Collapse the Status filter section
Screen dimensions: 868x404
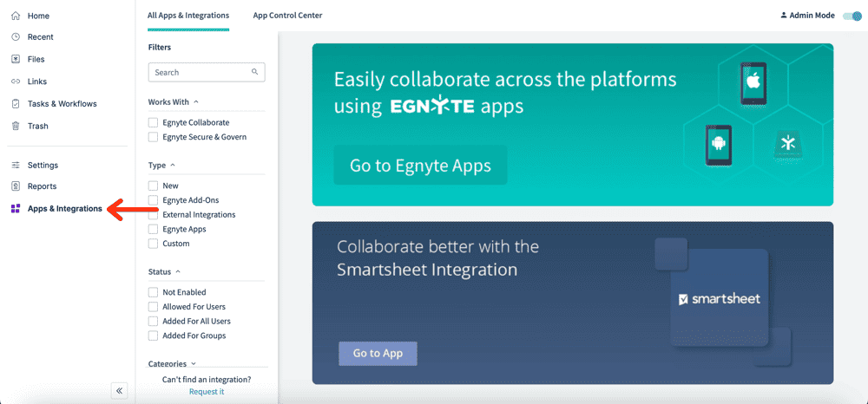178,272
